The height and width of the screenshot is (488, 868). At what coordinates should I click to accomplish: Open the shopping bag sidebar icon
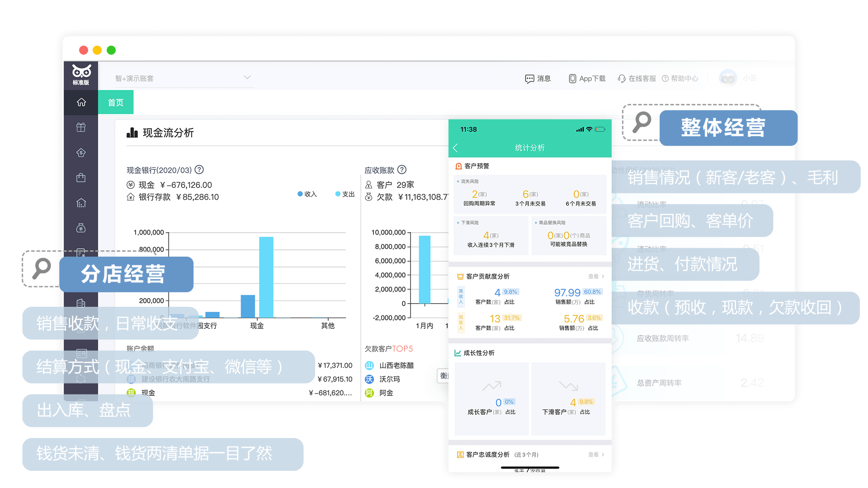tap(81, 178)
